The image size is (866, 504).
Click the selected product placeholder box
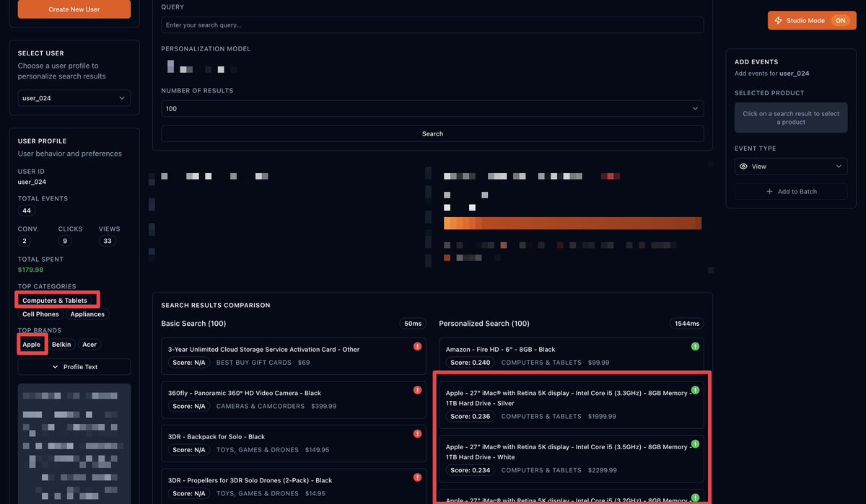790,118
